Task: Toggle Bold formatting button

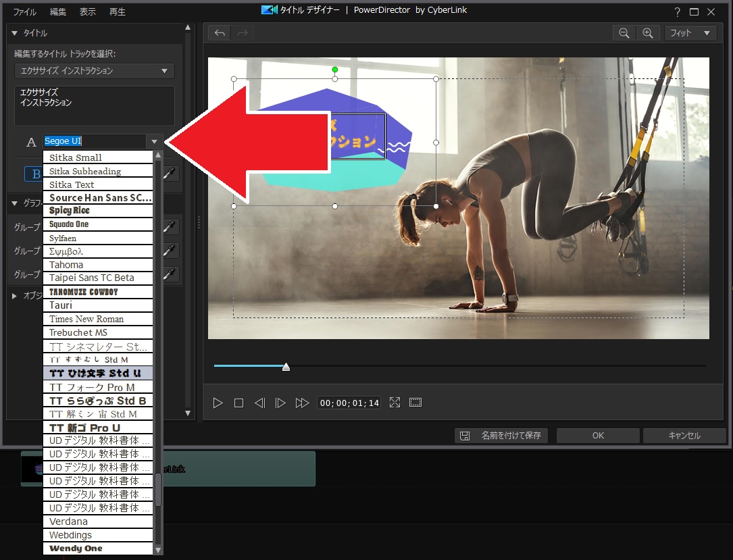Action: tap(33, 174)
